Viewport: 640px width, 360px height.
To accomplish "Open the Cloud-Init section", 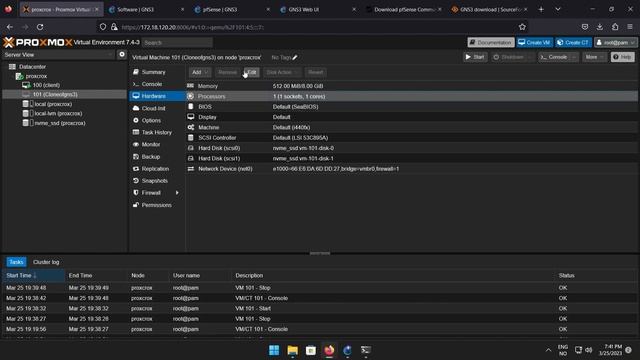I will [x=157, y=108].
